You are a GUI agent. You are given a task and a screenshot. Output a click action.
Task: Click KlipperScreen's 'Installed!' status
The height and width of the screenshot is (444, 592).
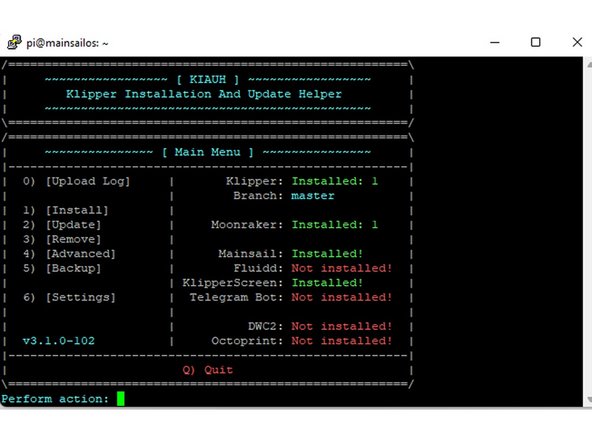point(327,283)
